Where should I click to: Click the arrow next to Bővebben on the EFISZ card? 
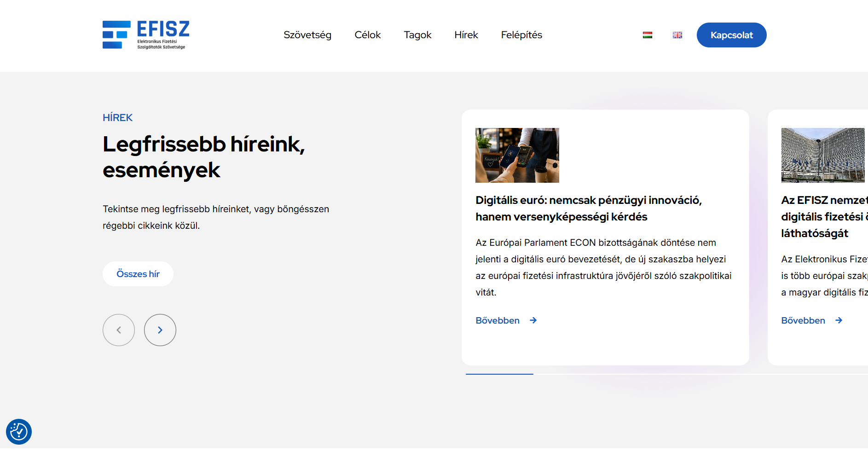click(839, 320)
